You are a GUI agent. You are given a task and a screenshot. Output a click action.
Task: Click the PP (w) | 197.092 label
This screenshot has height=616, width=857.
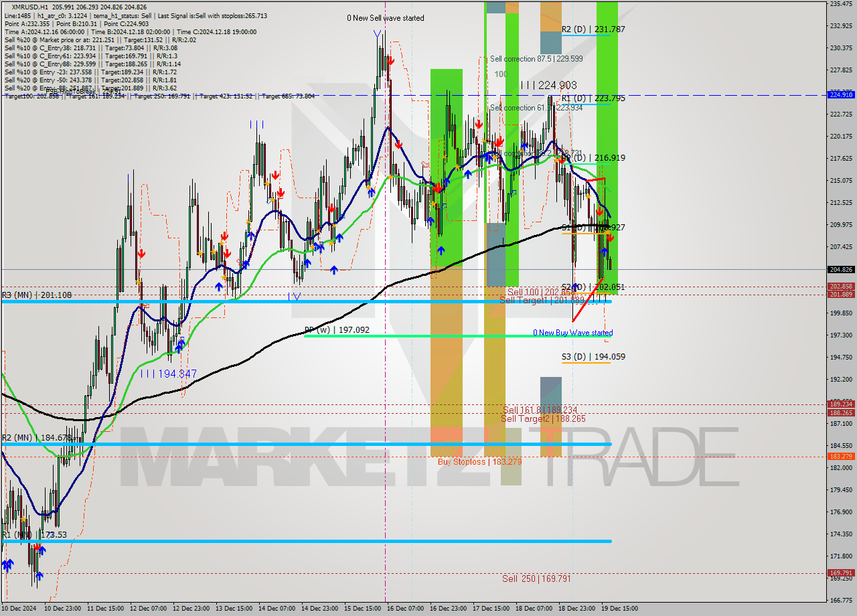(337, 330)
